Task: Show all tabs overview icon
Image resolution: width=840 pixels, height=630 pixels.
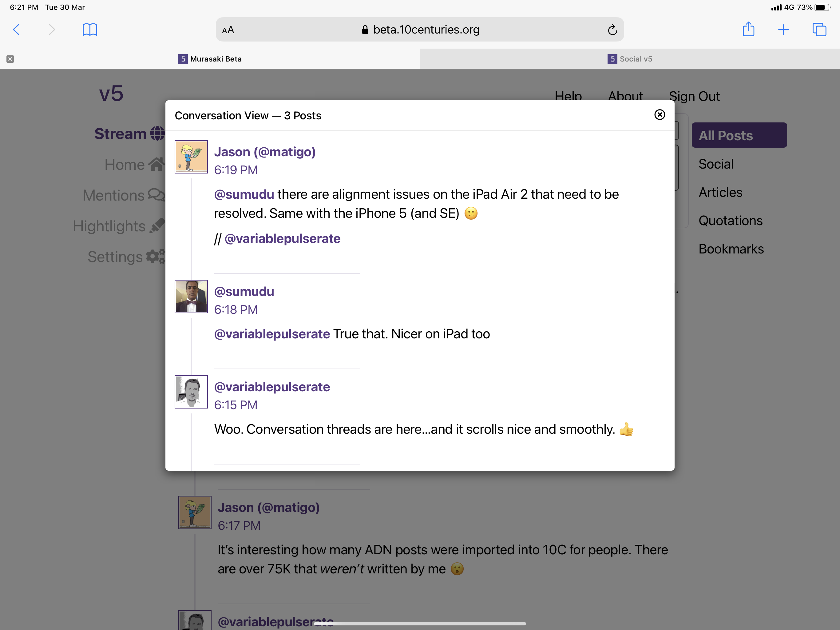Action: [819, 30]
